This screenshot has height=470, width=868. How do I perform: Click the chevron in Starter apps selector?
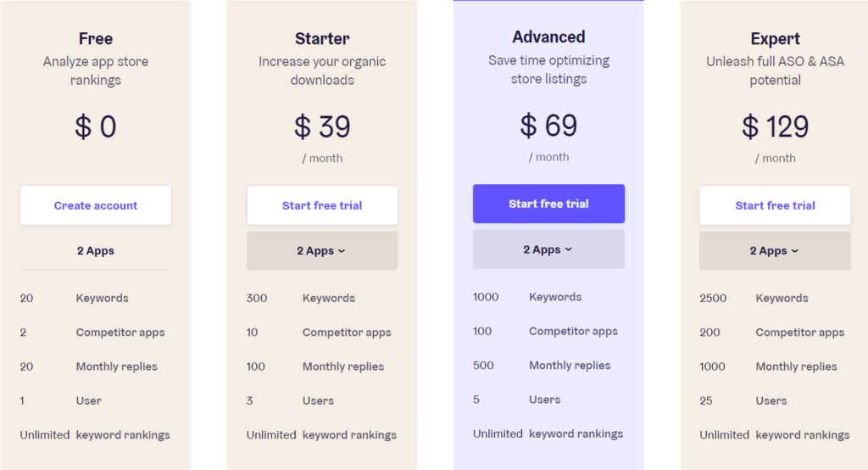pyautogui.click(x=342, y=251)
